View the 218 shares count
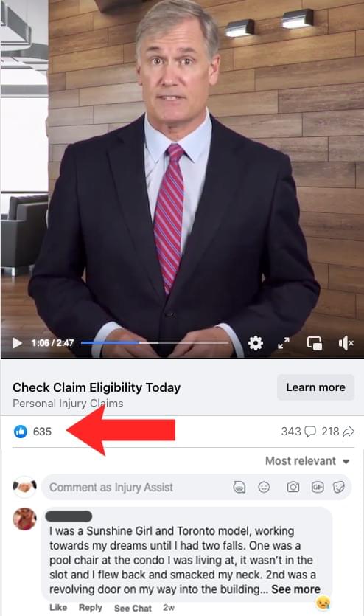The height and width of the screenshot is (616, 364). pos(337,432)
